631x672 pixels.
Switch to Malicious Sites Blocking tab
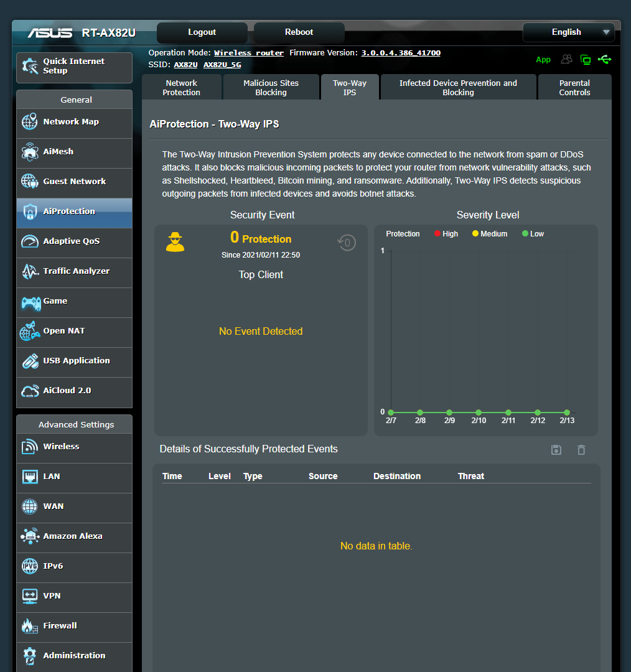[271, 88]
